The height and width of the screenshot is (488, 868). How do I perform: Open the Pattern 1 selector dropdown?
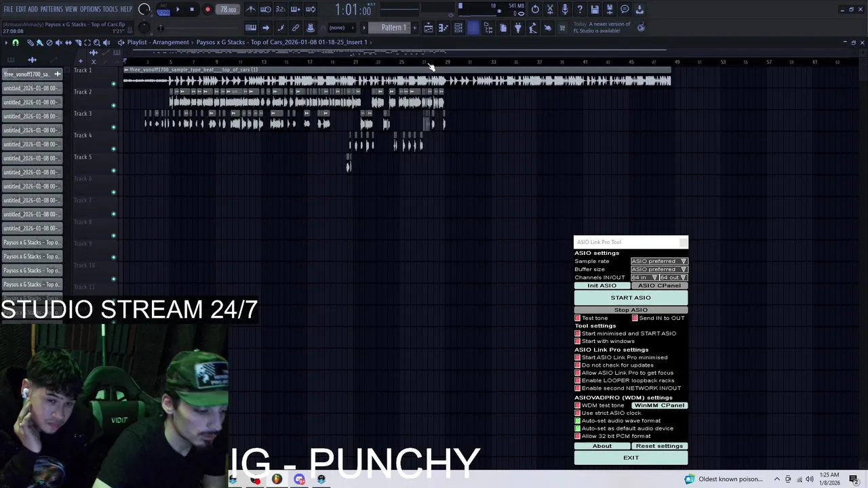tap(394, 28)
